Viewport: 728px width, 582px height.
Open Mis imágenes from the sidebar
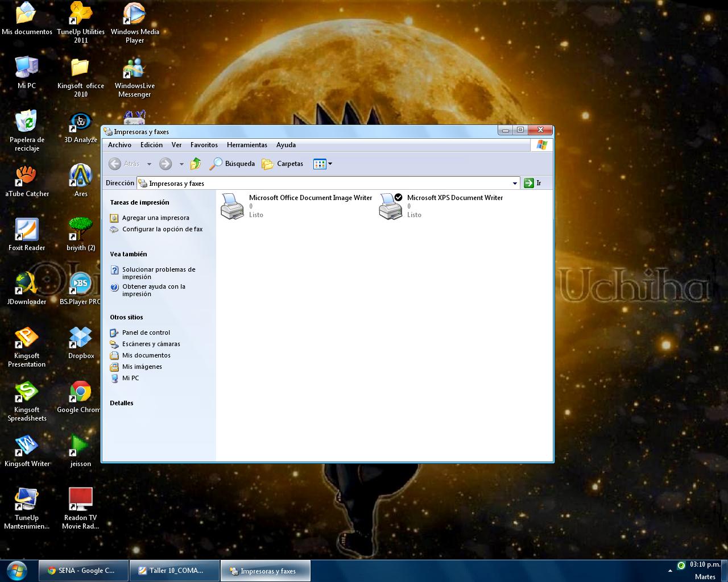click(x=142, y=367)
